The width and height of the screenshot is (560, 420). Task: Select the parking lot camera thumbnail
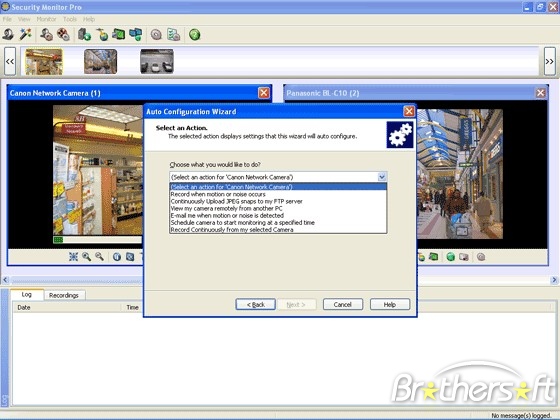pos(157,61)
